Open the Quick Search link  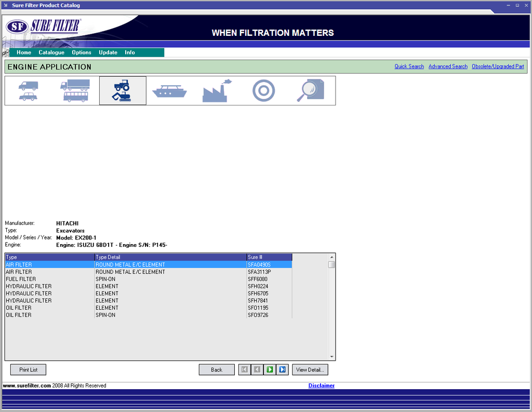click(409, 67)
